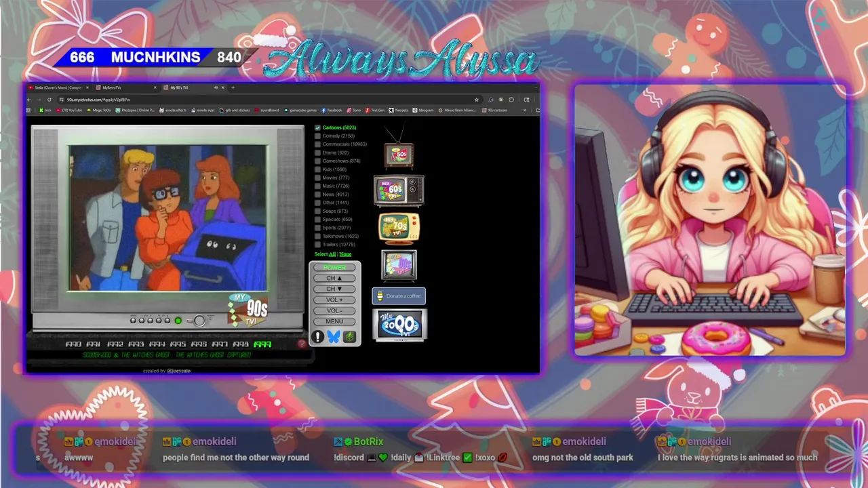Check the Movies category checkbox
This screenshot has height=488, width=868.
317,178
